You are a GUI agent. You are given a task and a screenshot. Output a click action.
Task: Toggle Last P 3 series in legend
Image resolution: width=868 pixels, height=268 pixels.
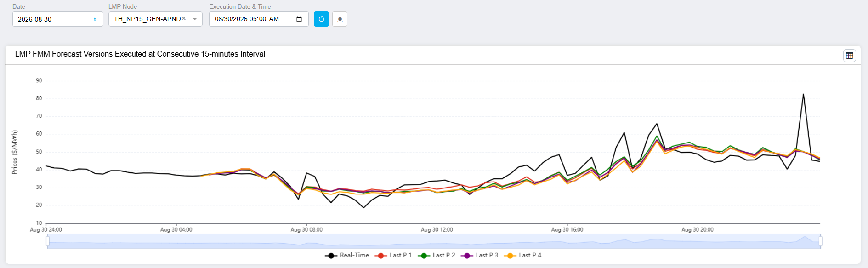click(480, 255)
